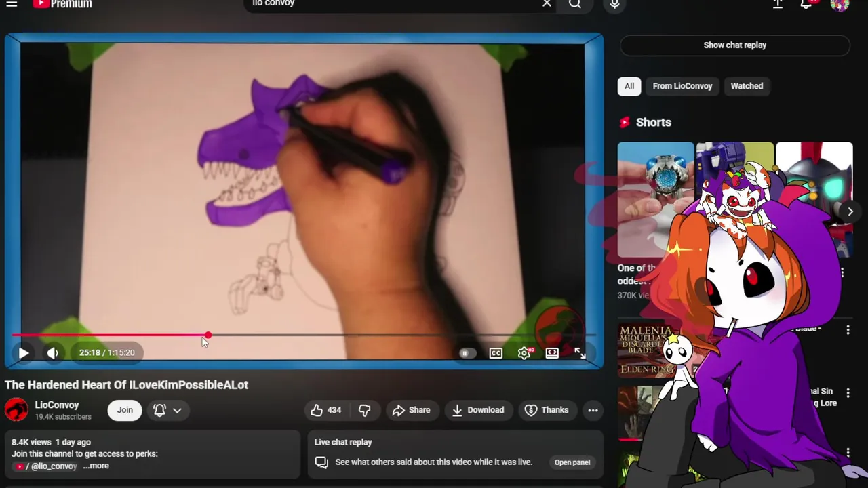Click the Shorts section heading

(x=646, y=122)
